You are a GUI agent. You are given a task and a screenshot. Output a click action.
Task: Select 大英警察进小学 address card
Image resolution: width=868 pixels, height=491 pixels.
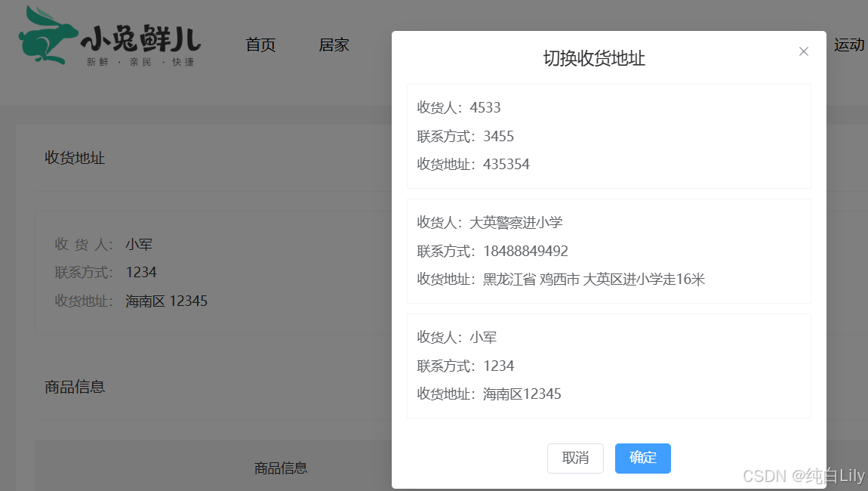coord(608,251)
